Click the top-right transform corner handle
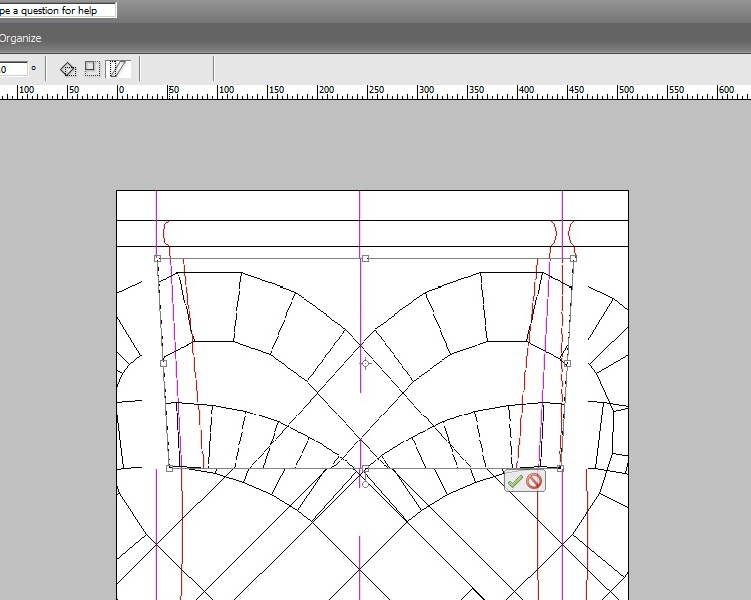751x600 pixels. click(573, 258)
